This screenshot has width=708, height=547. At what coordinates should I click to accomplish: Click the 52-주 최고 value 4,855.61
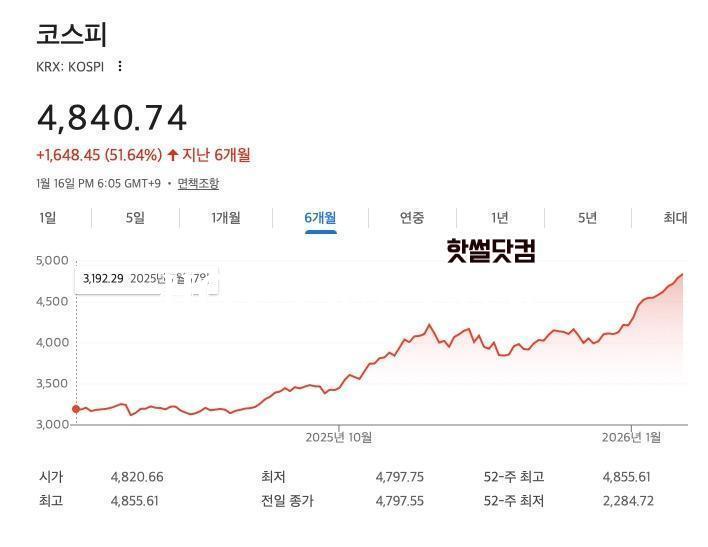(x=626, y=477)
